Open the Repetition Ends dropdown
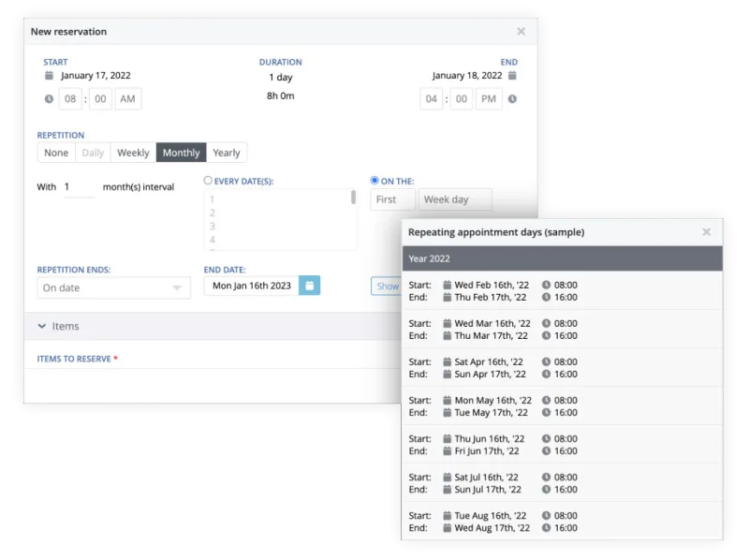Viewport: 749px width, 560px height. [113, 287]
